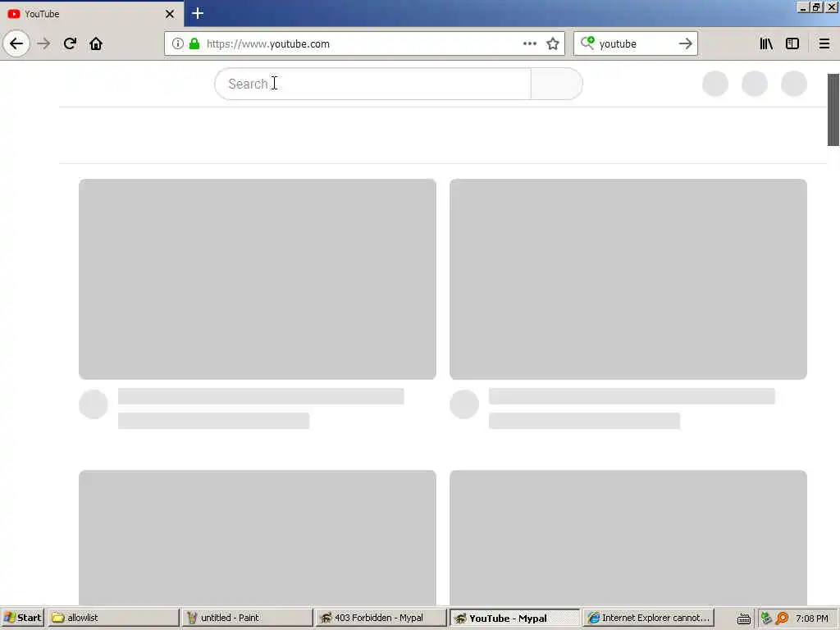Click the orange magnifier tray icon
Image resolution: width=840 pixels, height=630 pixels.
click(x=782, y=619)
